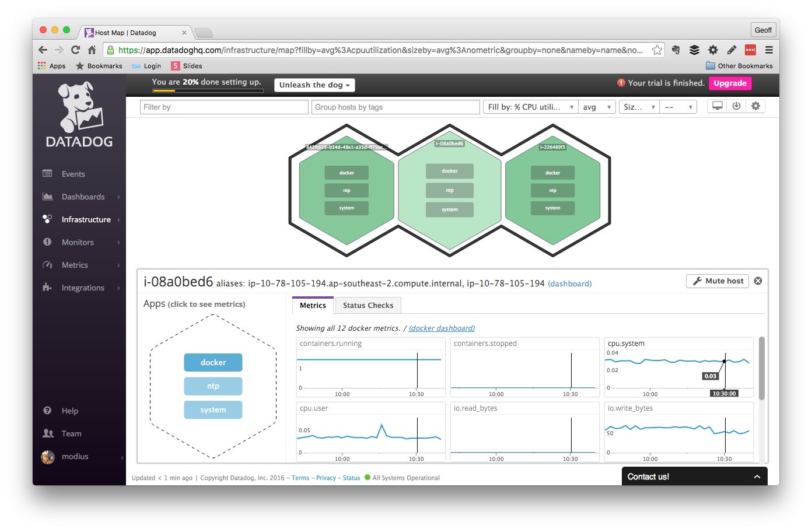
Task: Toggle the docker app in the host hexagon
Action: tap(213, 362)
